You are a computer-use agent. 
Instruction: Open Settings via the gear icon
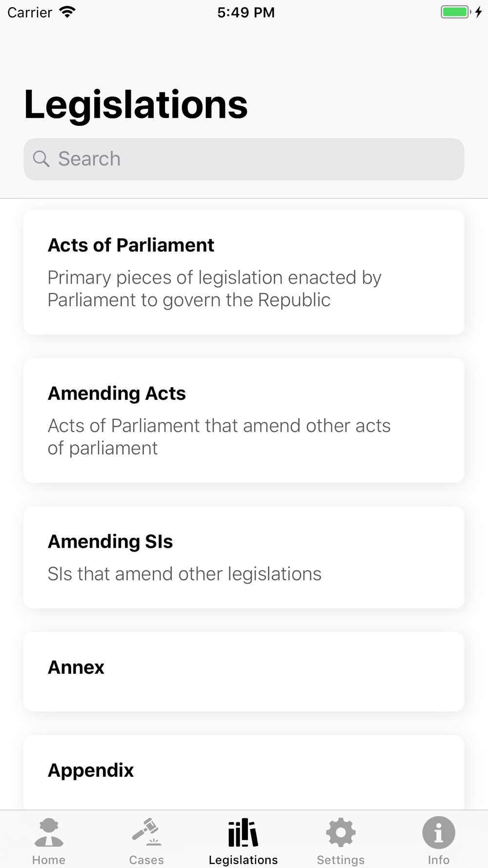pyautogui.click(x=341, y=832)
